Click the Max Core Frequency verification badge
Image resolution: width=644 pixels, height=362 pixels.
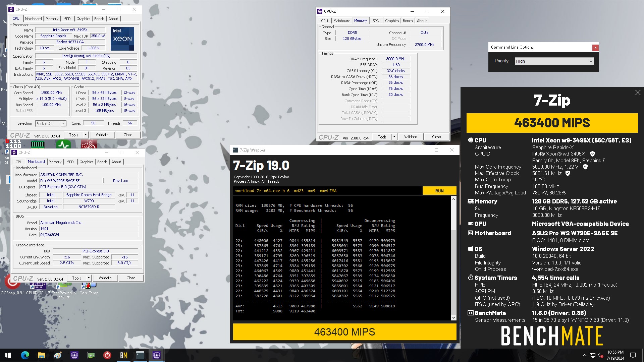point(585,167)
